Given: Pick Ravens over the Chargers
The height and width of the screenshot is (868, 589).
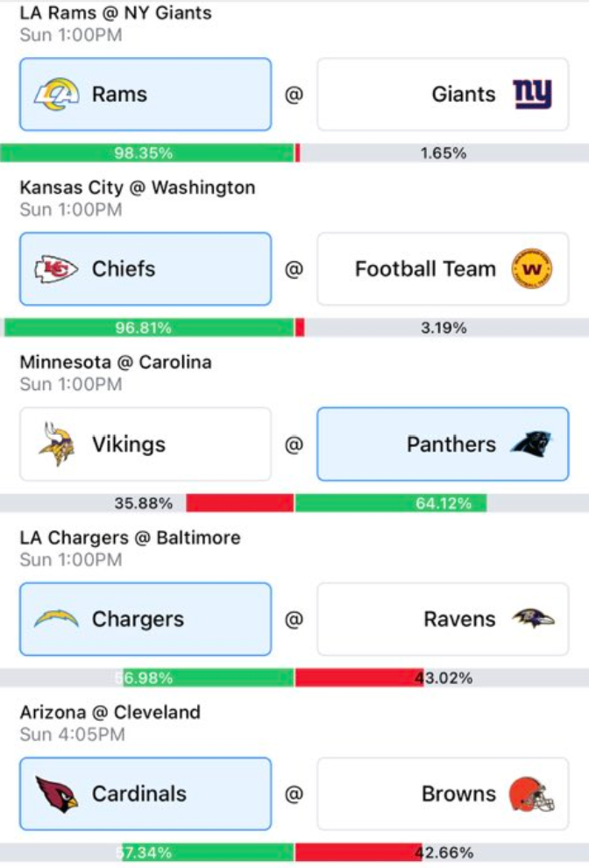Looking at the screenshot, I should coord(443,619).
